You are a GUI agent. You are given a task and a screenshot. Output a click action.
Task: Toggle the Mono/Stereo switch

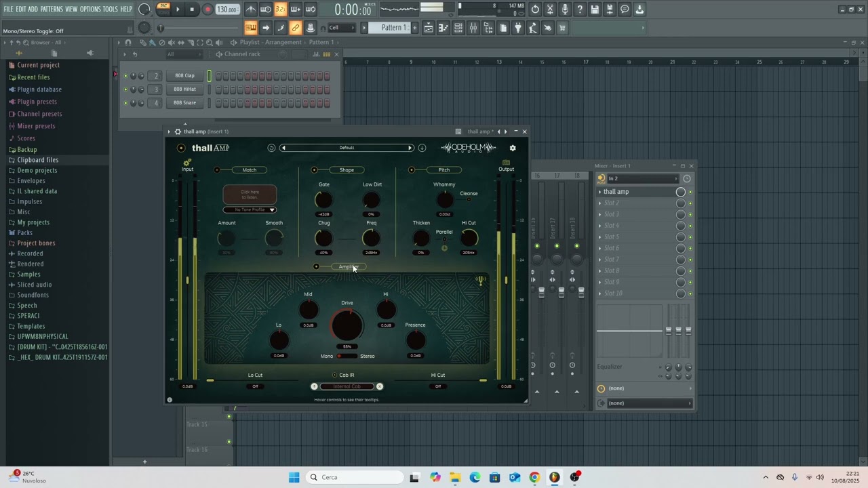[347, 356]
